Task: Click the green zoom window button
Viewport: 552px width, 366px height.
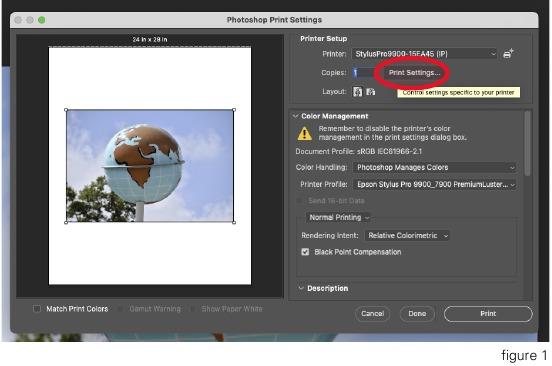Action: pos(42,20)
